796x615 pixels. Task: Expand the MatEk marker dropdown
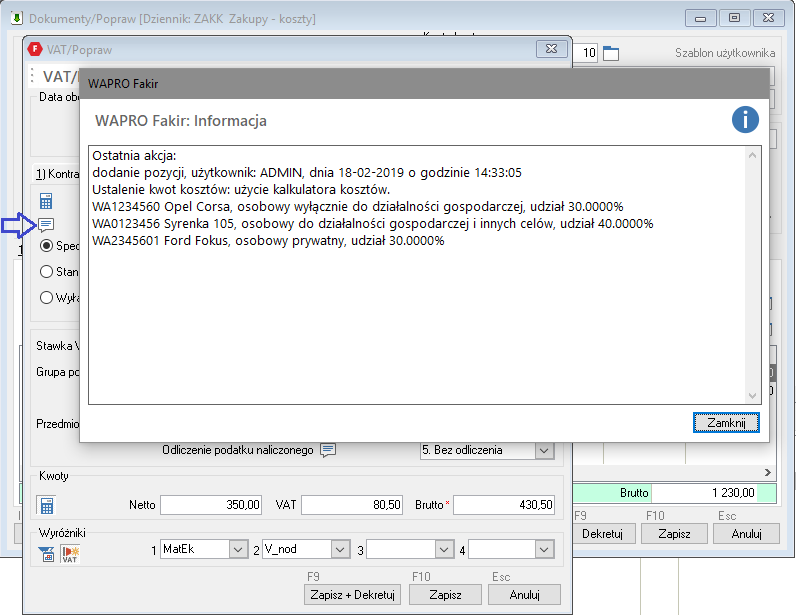coord(238,549)
